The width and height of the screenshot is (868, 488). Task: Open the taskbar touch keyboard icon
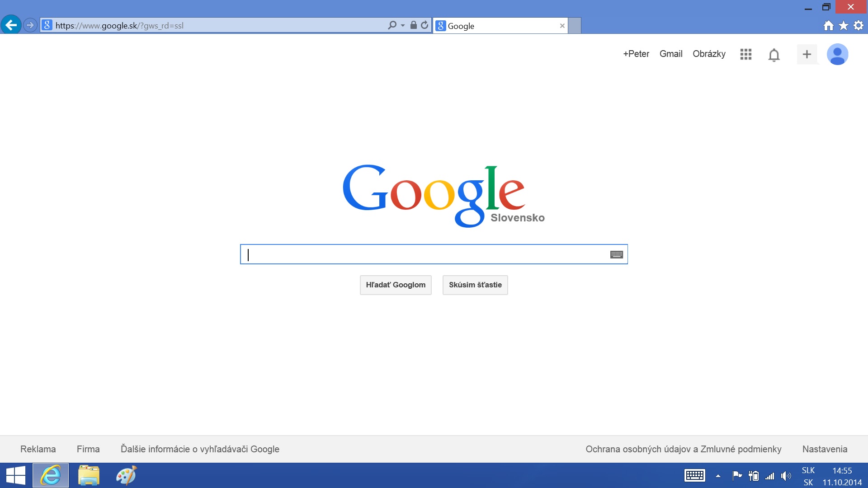click(x=695, y=476)
